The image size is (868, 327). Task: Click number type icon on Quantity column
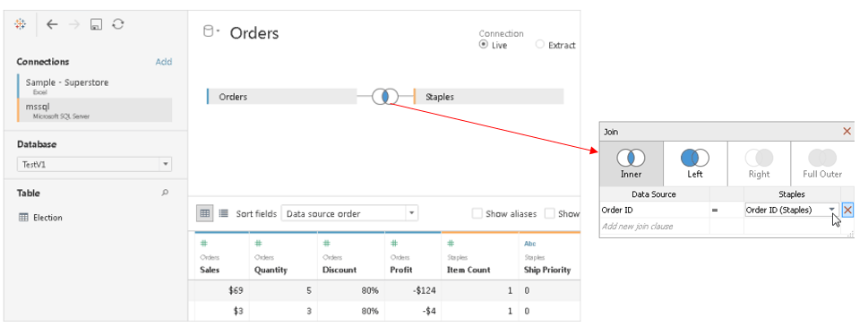coord(257,244)
